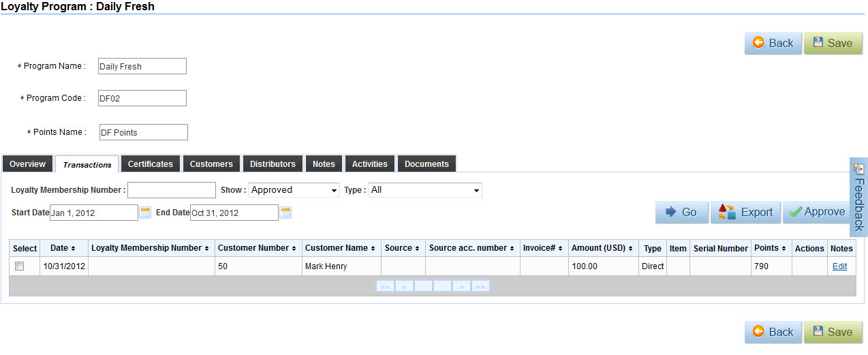868x355 pixels.
Task: Open the Start Date calendar picker icon
Action: coord(145,213)
